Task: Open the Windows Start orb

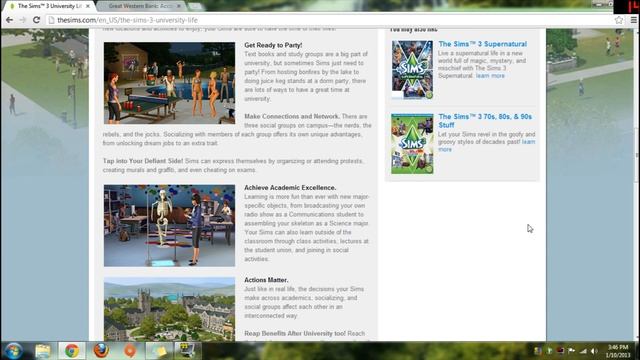Action: click(x=13, y=351)
